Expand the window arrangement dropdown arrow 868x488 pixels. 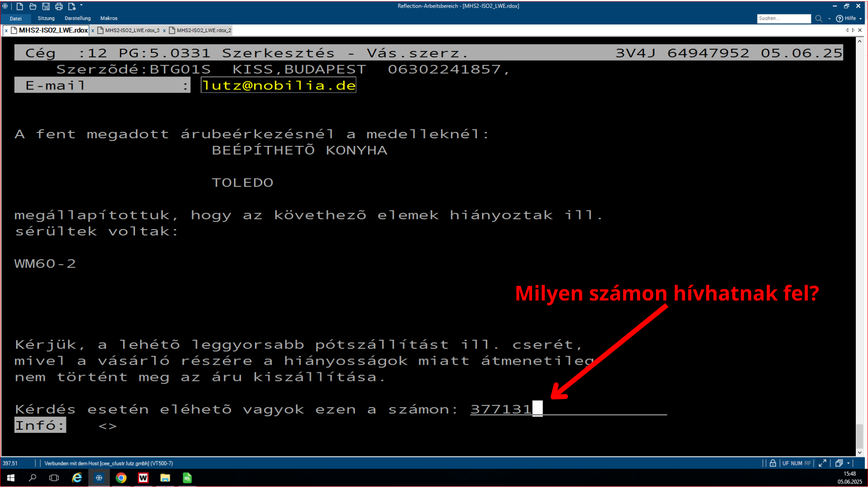point(848,463)
